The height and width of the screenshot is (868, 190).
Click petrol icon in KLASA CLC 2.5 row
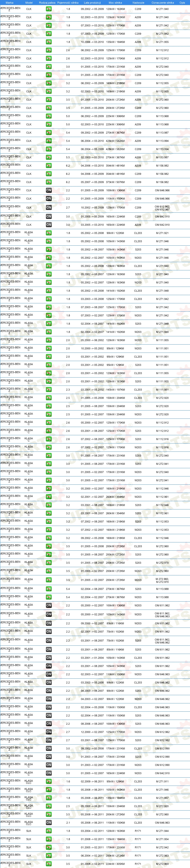[49, 806]
